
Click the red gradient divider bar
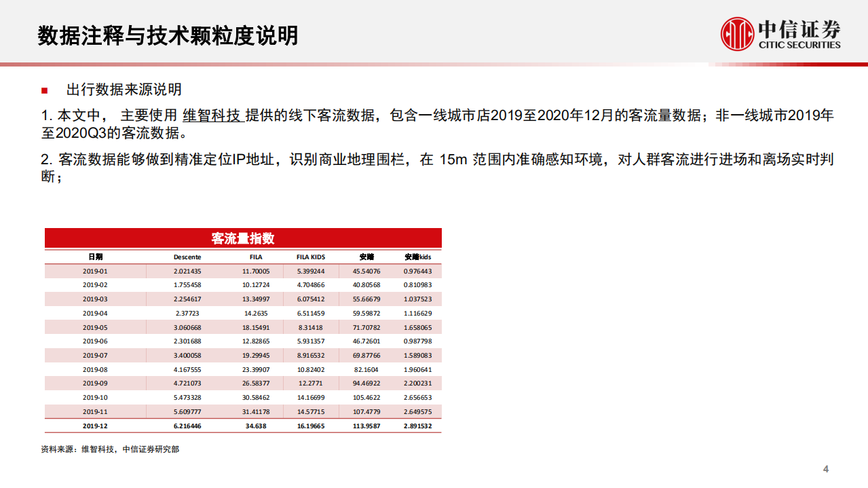pos(434,63)
